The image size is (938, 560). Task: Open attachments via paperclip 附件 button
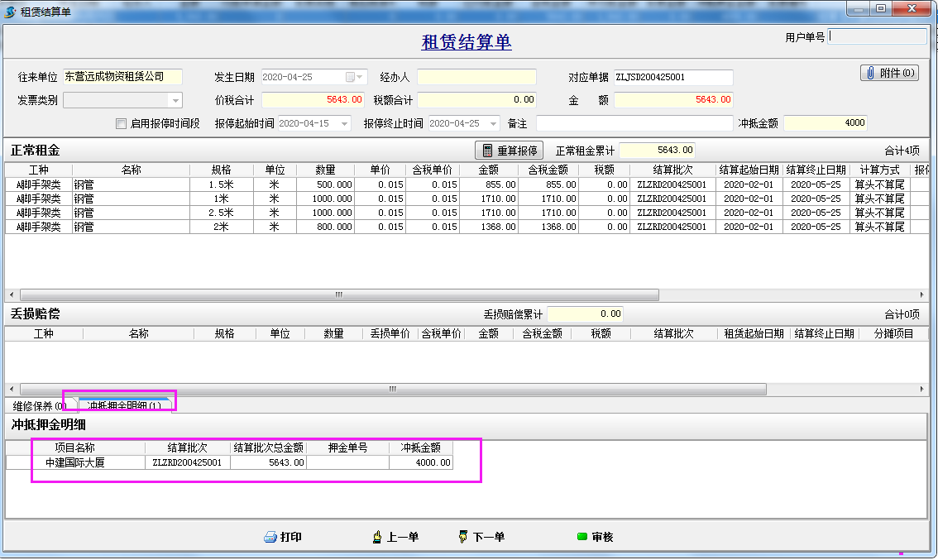(x=889, y=73)
